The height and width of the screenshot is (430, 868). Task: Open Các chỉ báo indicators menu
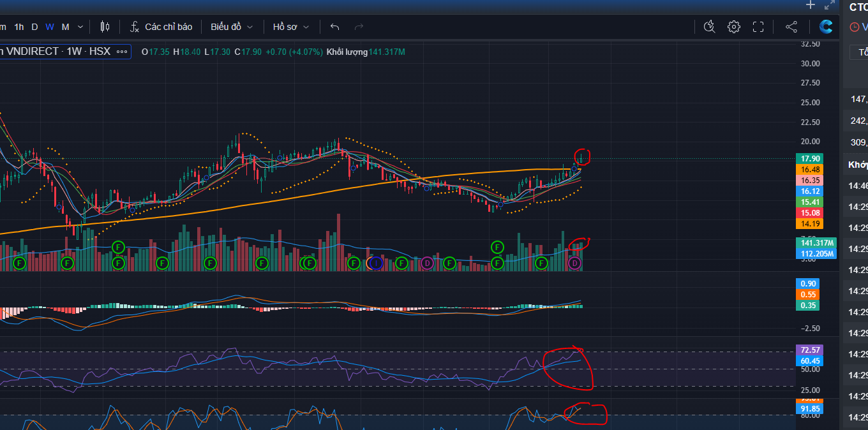(x=168, y=27)
